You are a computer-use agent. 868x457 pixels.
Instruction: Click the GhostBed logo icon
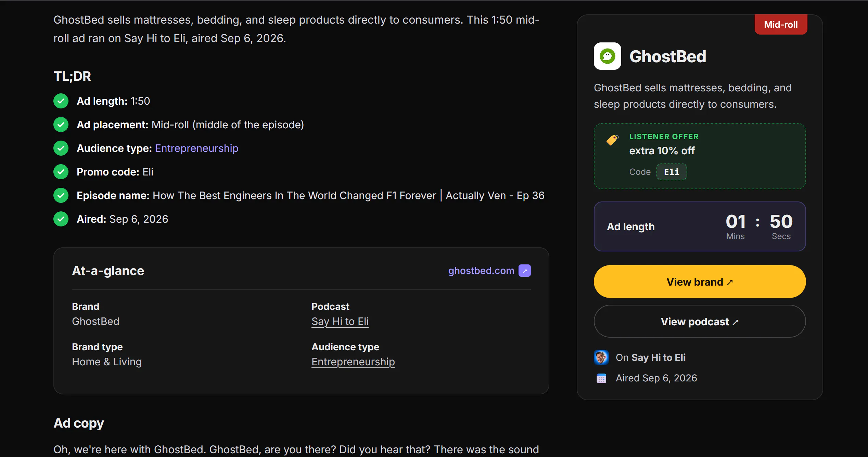(x=607, y=56)
